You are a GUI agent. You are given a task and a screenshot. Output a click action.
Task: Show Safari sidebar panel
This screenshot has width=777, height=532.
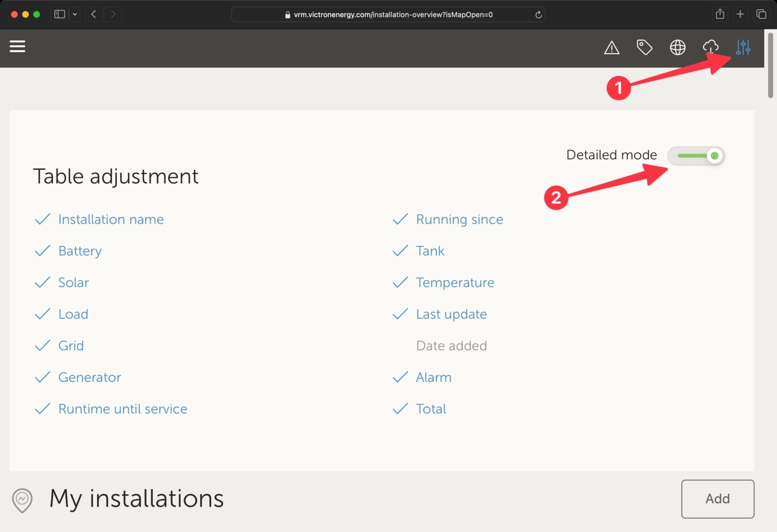click(x=60, y=14)
